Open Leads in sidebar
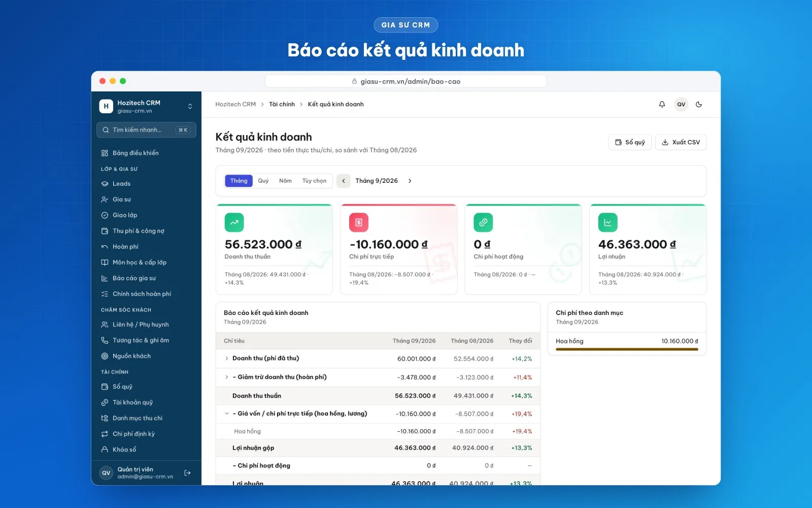812x508 pixels. pos(146,184)
